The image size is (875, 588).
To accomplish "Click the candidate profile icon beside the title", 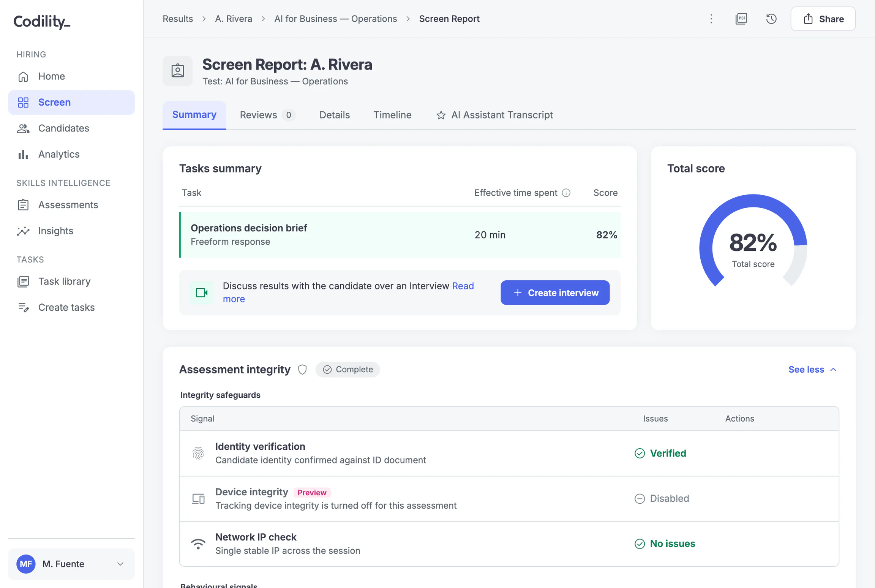I will coord(177,71).
